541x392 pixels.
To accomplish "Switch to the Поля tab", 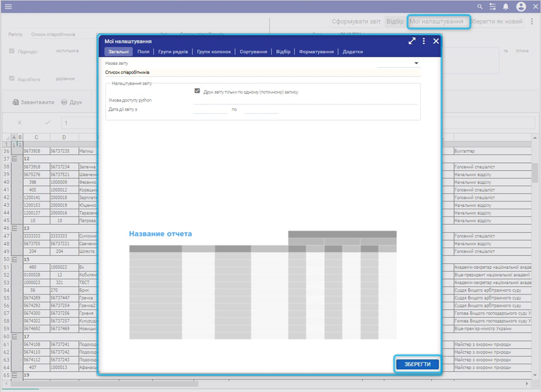I will click(143, 52).
